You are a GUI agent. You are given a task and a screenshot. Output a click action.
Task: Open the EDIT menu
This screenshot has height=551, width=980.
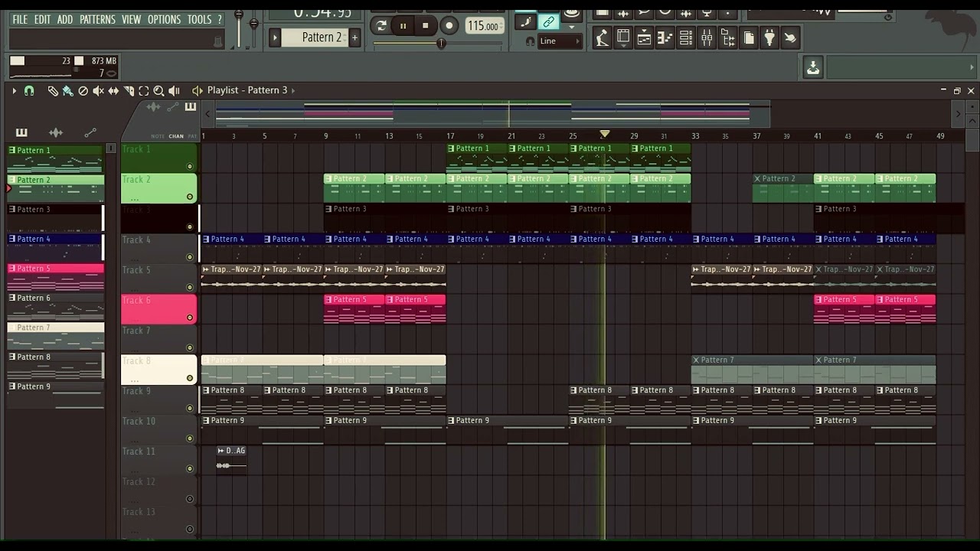[x=43, y=19]
